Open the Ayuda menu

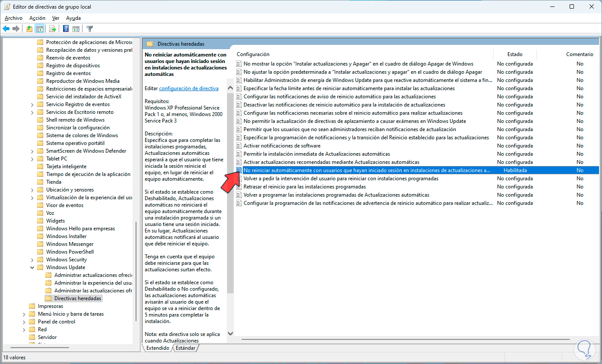coord(73,18)
